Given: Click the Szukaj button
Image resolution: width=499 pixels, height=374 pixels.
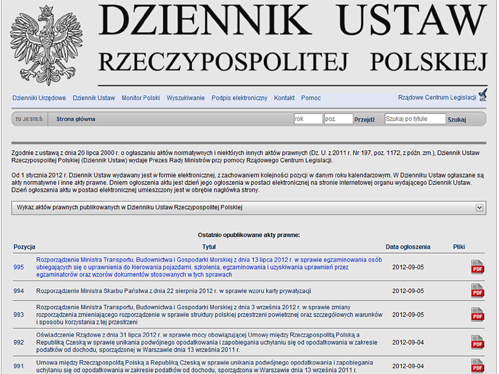Looking at the screenshot, I should point(457,119).
